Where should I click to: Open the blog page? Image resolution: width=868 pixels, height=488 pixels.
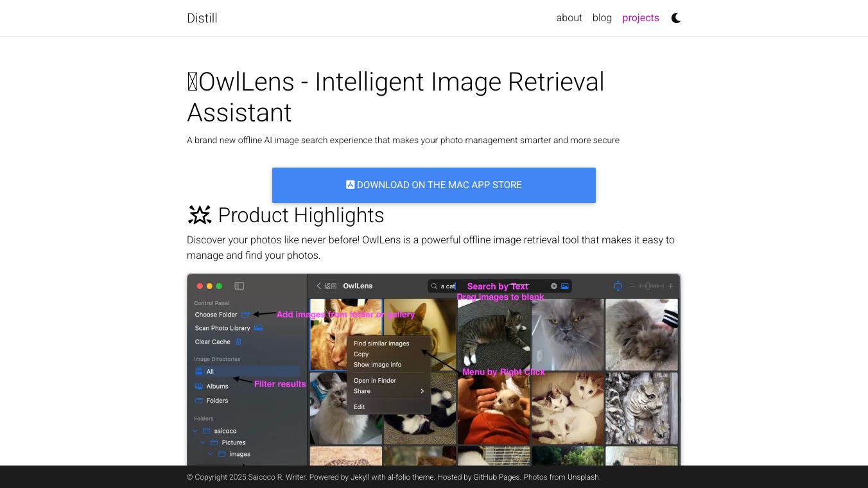(602, 18)
